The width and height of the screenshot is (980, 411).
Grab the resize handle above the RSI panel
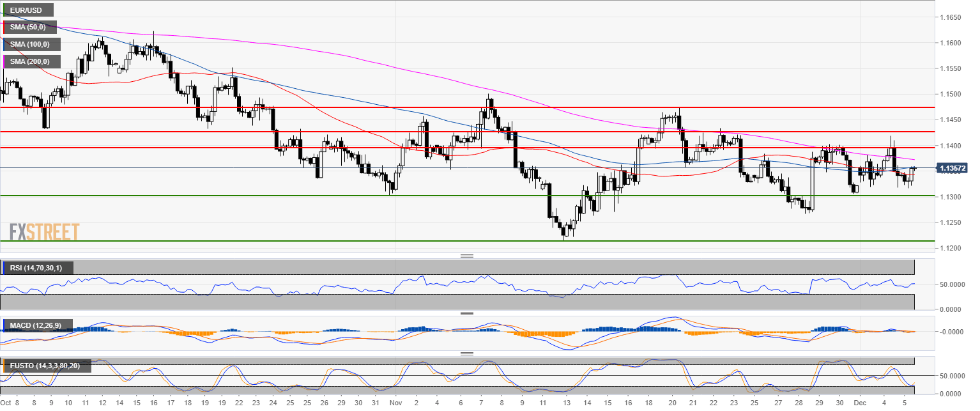(467, 256)
